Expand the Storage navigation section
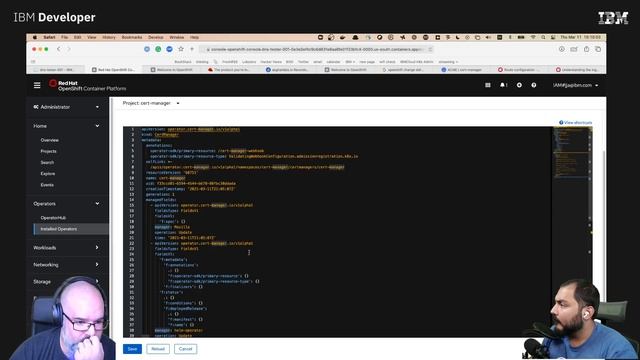The height and width of the screenshot is (360, 640). [66, 282]
